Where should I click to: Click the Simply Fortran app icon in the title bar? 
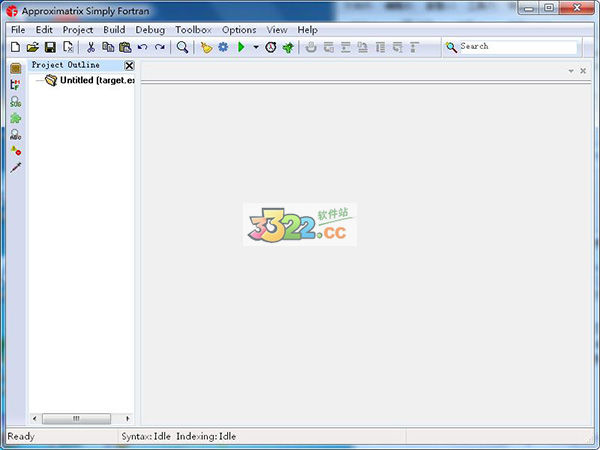point(12,11)
